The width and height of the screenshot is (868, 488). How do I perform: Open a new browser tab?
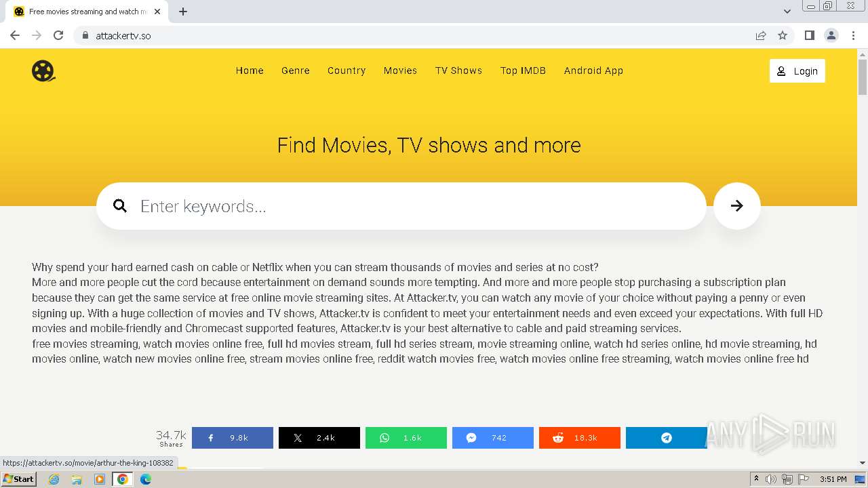click(x=183, y=12)
